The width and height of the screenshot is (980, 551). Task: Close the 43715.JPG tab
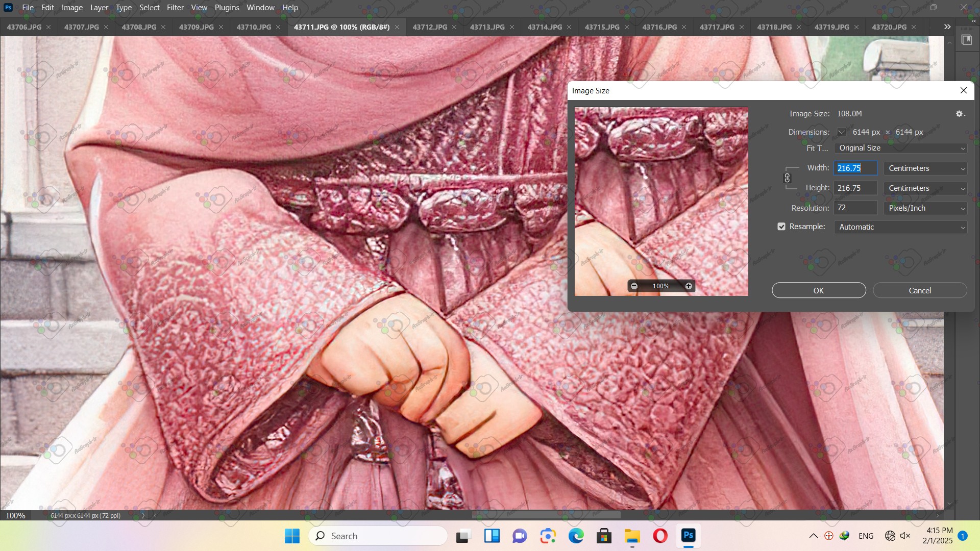pos(627,27)
